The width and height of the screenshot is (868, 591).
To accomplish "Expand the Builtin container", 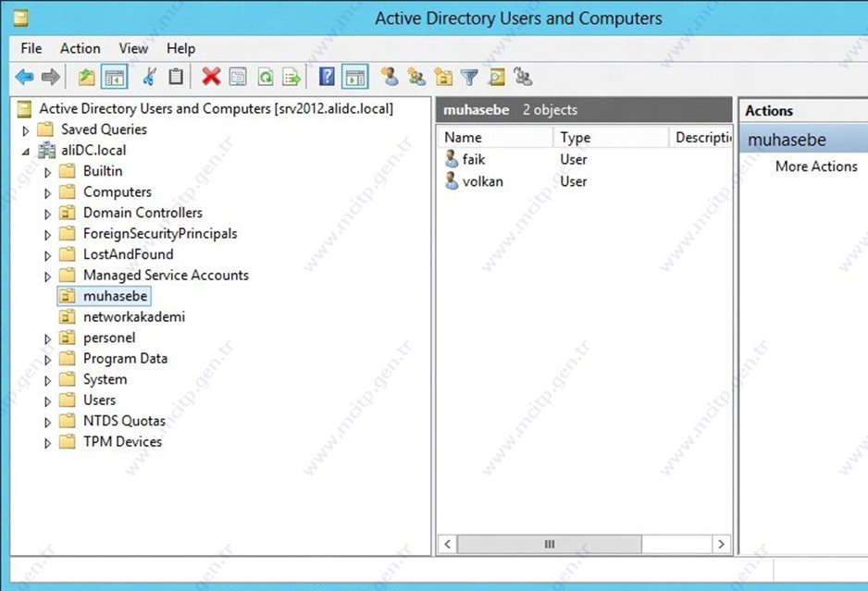I will pyautogui.click(x=47, y=173).
